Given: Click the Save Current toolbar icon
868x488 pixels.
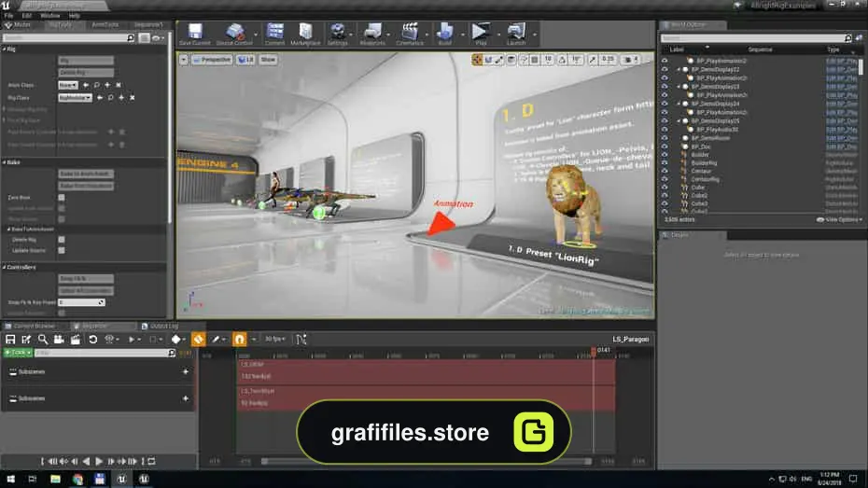Looking at the screenshot, I should pyautogui.click(x=195, y=34).
